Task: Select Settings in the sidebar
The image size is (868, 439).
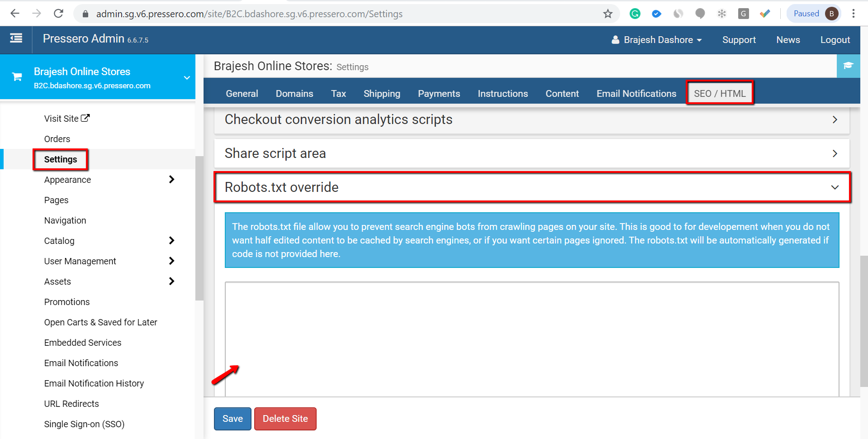Action: 61,159
